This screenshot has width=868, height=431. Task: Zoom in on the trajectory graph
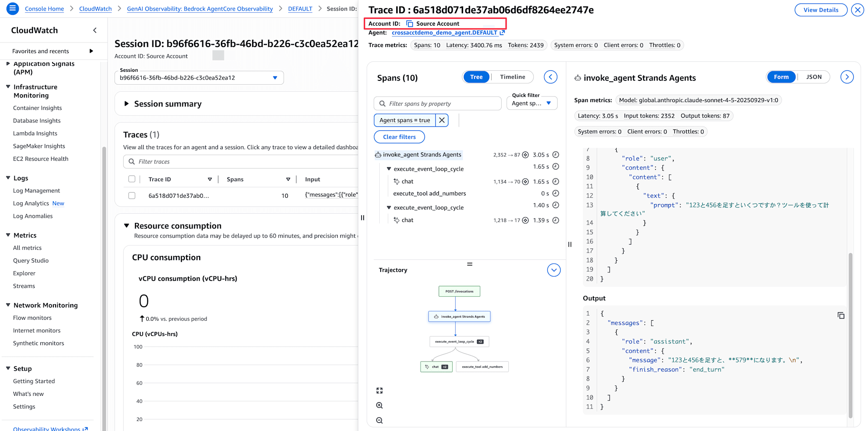(x=379, y=405)
